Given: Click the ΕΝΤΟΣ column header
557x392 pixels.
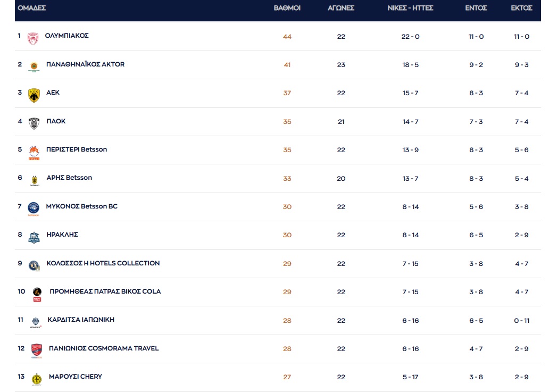Looking at the screenshot, I should [x=476, y=8].
